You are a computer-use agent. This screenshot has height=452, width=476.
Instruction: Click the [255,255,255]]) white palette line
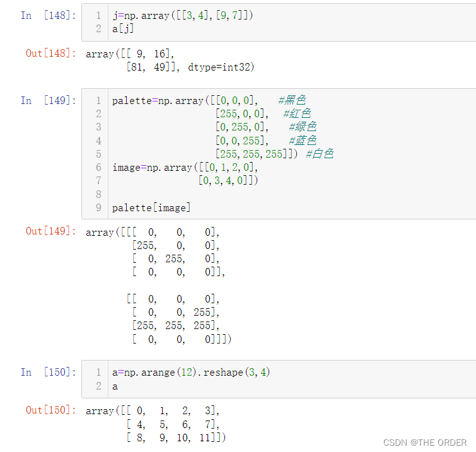(256, 154)
